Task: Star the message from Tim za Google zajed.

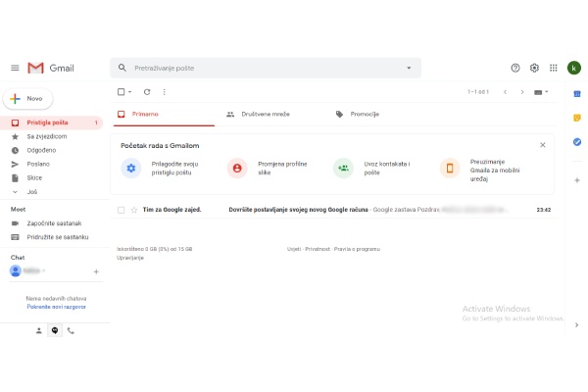Action: click(134, 210)
